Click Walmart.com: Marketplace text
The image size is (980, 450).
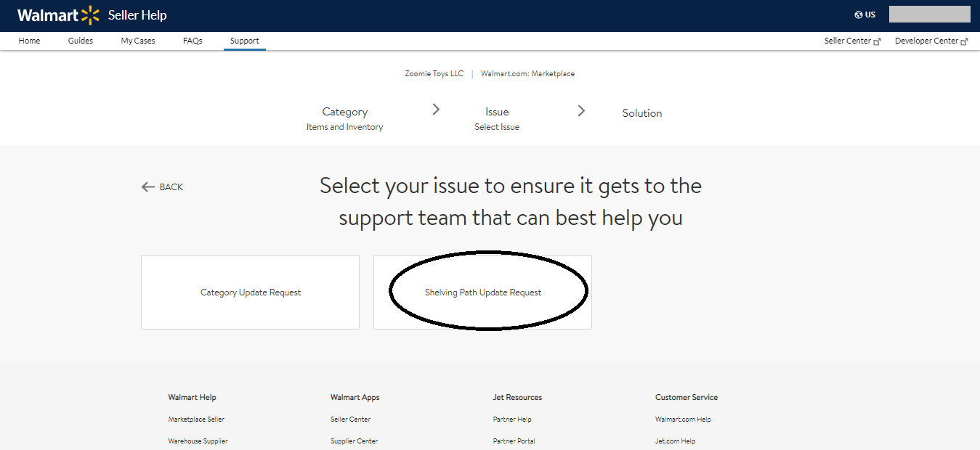pos(527,73)
